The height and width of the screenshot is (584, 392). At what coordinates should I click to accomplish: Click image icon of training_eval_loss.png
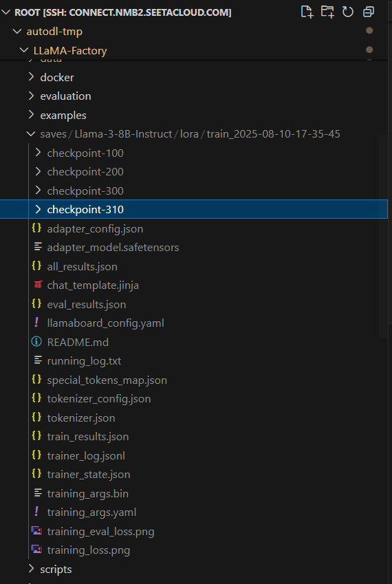[x=36, y=531]
